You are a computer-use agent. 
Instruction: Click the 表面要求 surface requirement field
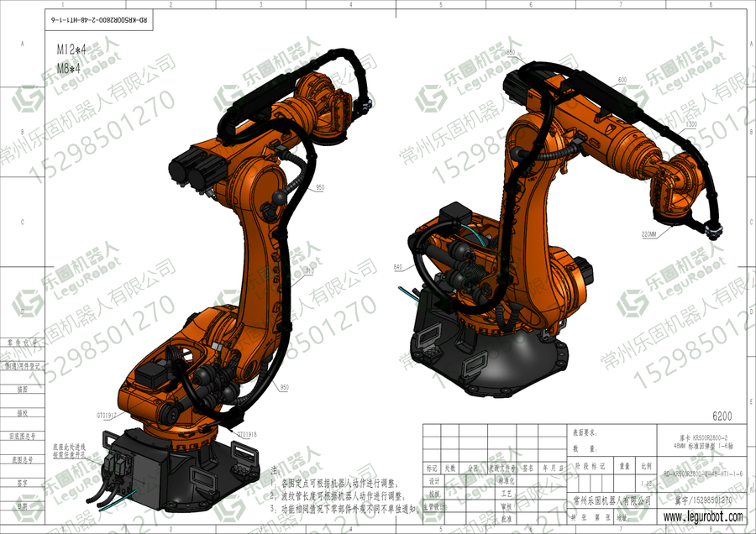pos(585,432)
